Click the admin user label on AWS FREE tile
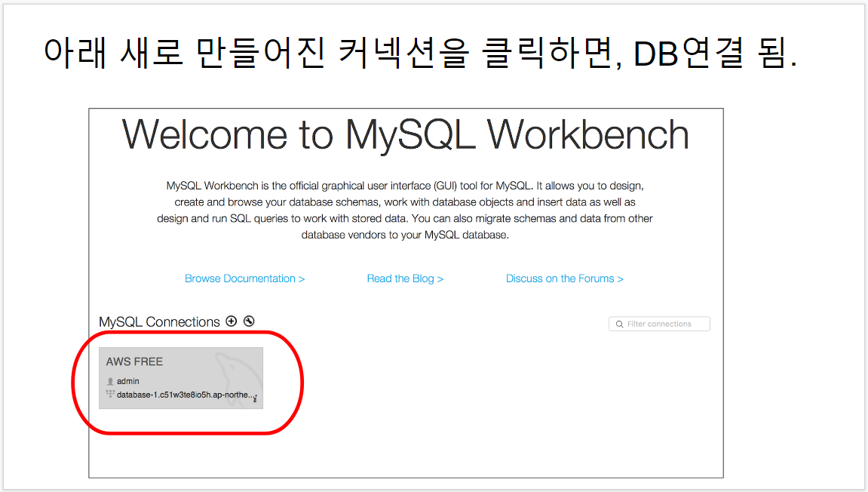 click(x=128, y=381)
